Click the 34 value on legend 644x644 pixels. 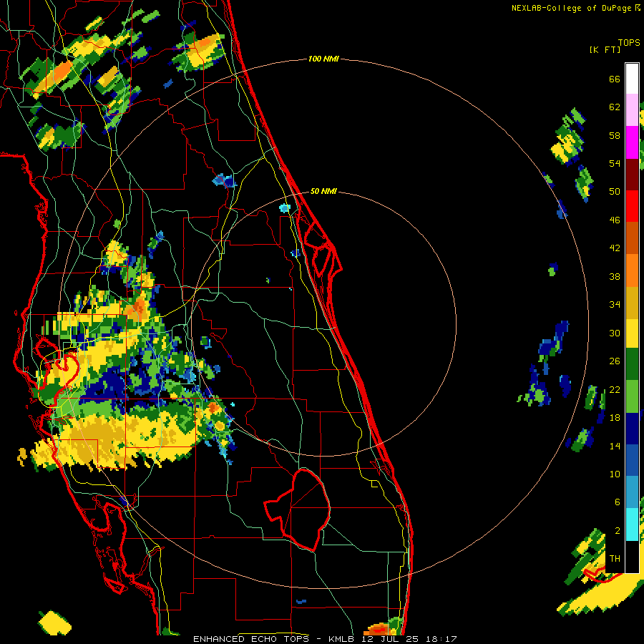click(x=615, y=305)
